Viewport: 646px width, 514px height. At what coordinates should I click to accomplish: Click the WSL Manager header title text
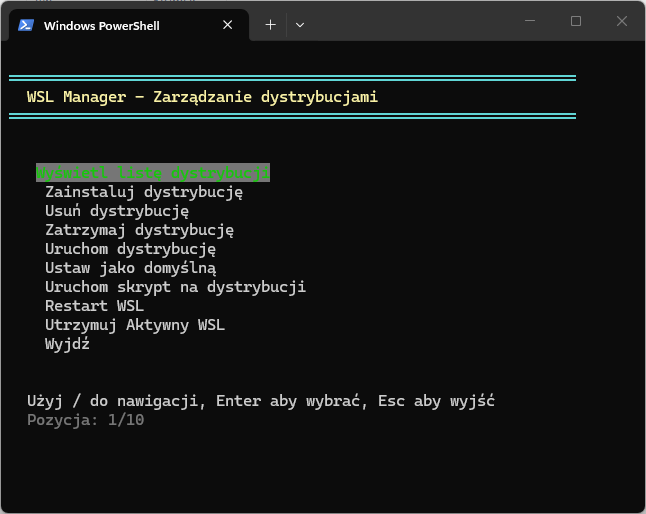203,97
